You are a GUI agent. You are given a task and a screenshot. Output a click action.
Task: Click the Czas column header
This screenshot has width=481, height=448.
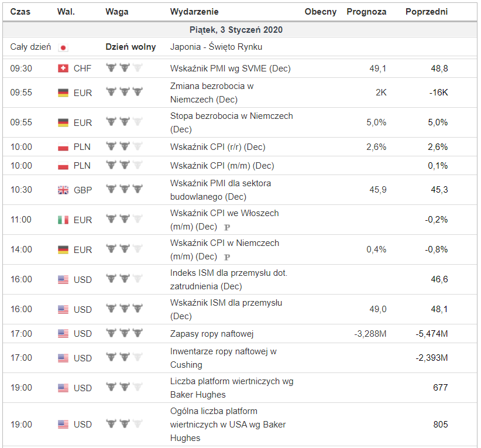pos(20,12)
